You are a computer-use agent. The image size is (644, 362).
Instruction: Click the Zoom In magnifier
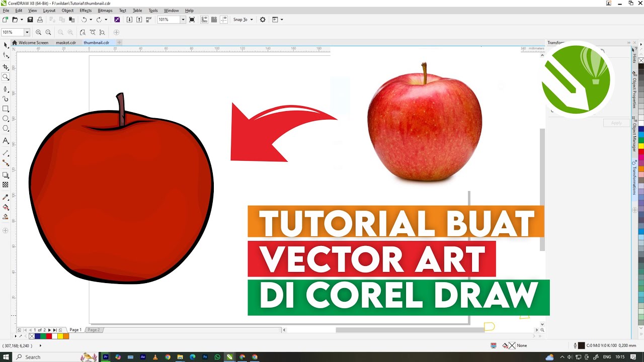click(x=38, y=32)
